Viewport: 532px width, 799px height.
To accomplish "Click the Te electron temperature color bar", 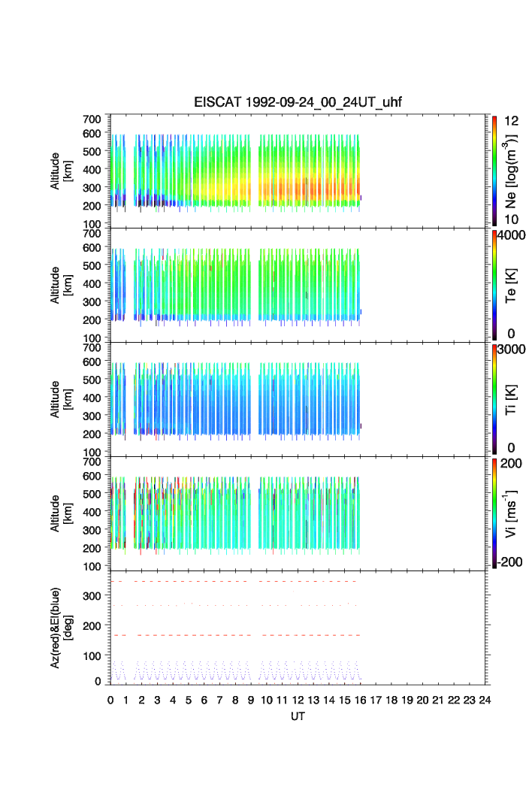I will pyautogui.click(x=494, y=285).
